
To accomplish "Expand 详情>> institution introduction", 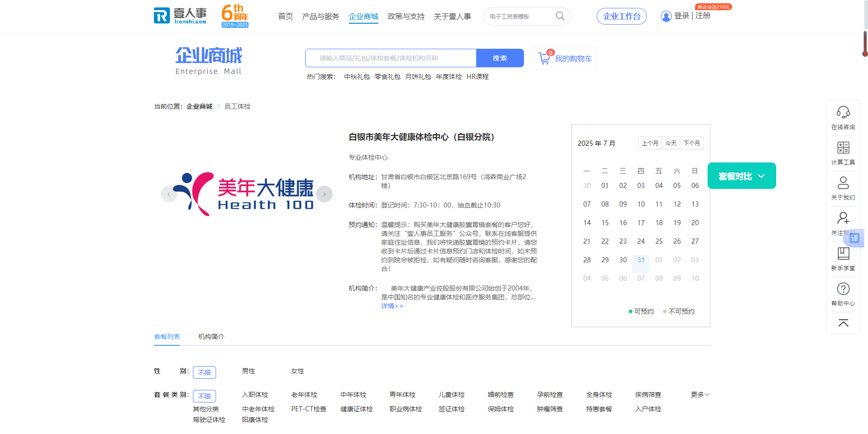I will tap(392, 306).
